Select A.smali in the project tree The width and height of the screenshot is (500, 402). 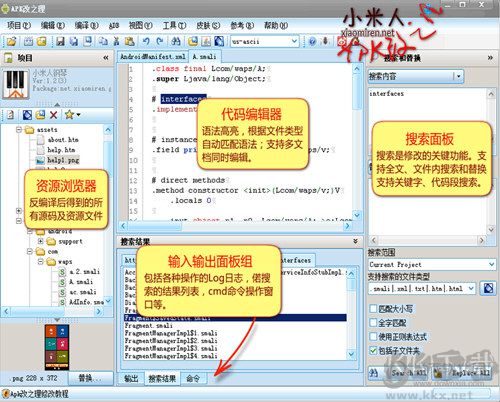click(81, 282)
